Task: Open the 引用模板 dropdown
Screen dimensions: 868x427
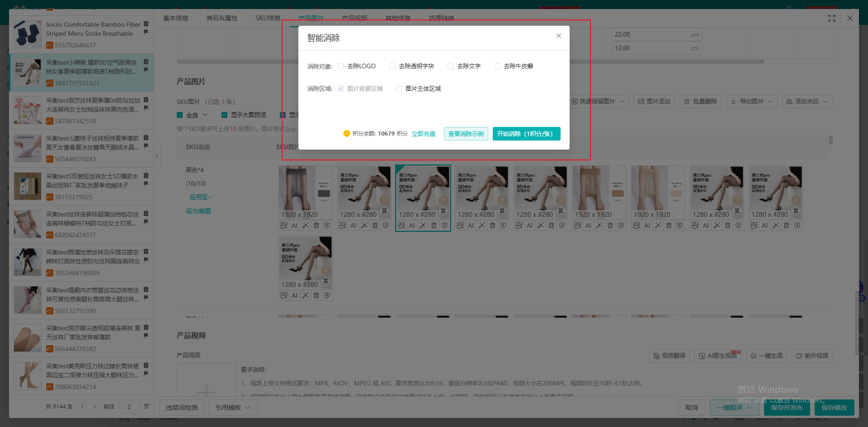Action: tap(233, 408)
